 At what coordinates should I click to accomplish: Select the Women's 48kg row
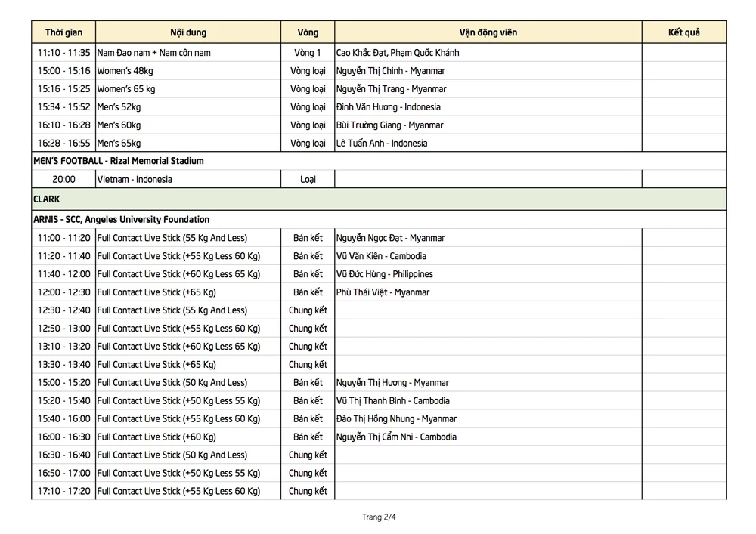point(125,71)
